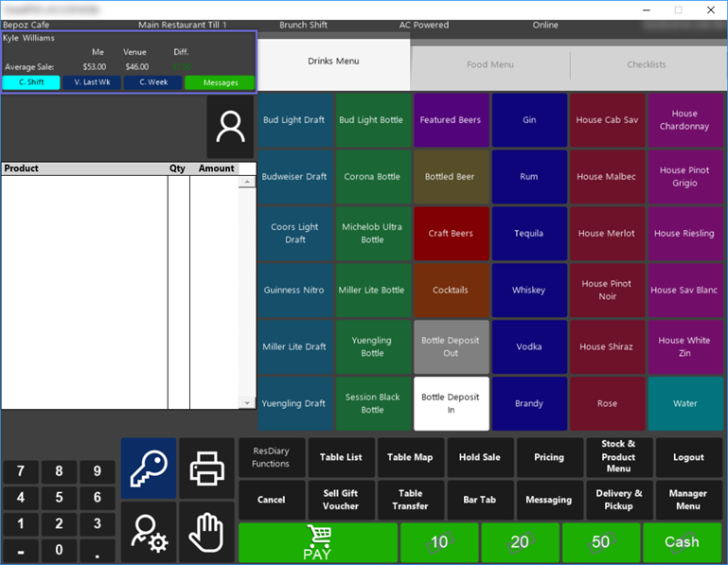Viewport: 728px width, 565px height.
Task: Open the Featured Beers category
Action: [x=451, y=120]
